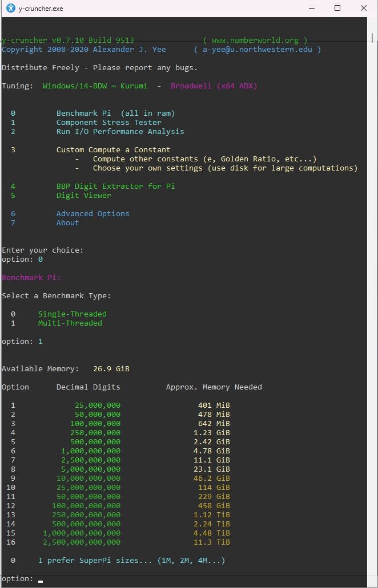Click the About menu entry
378x588 pixels.
click(67, 223)
